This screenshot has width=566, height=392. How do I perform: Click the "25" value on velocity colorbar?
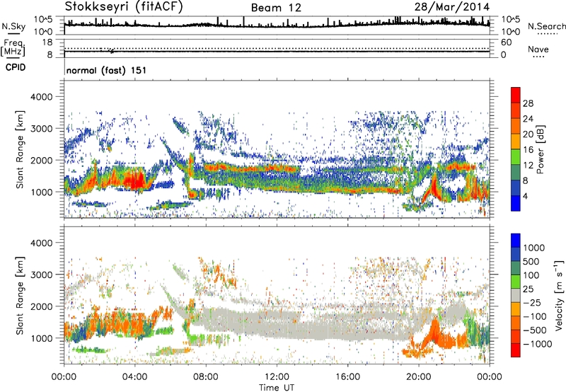(528, 289)
